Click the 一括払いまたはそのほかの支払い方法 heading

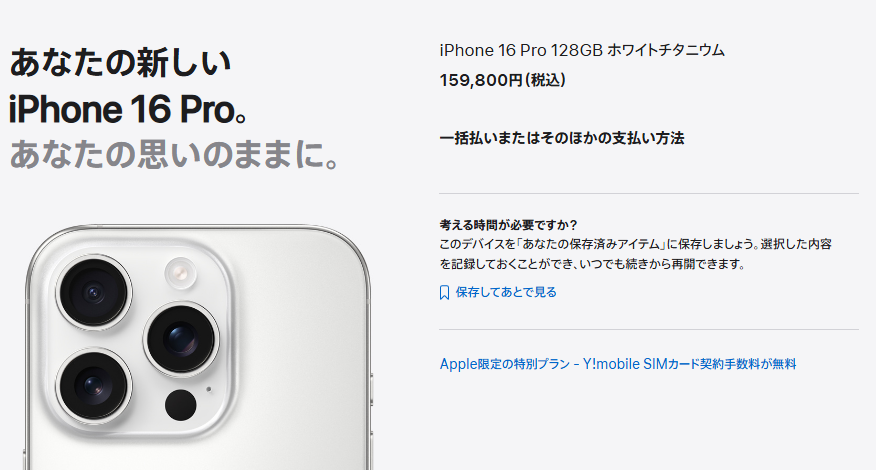[562, 138]
